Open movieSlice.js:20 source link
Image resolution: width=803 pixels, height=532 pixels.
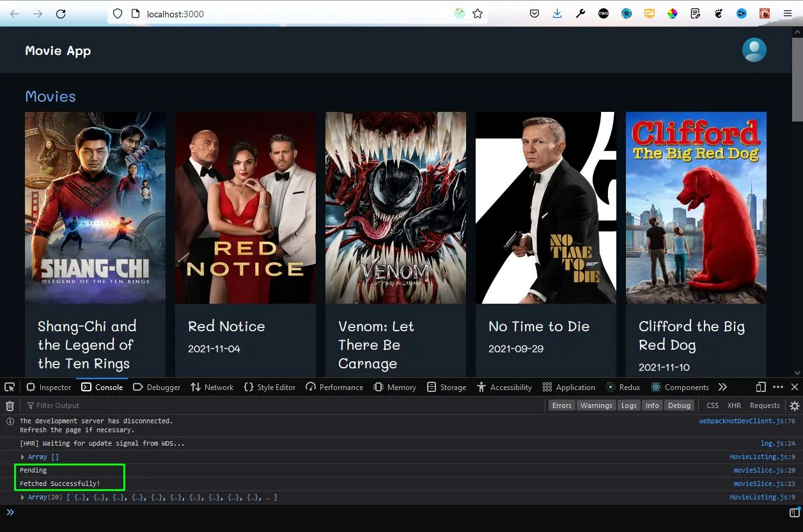[x=764, y=471]
